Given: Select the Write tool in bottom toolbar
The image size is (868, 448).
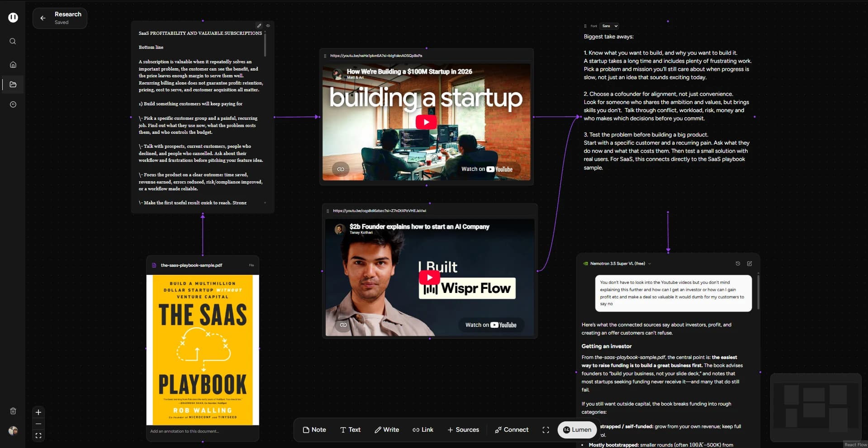Looking at the screenshot, I should tap(387, 430).
